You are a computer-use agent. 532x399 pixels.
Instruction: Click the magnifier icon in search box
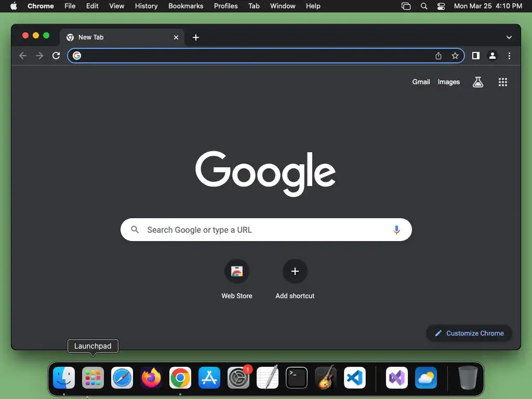click(135, 230)
